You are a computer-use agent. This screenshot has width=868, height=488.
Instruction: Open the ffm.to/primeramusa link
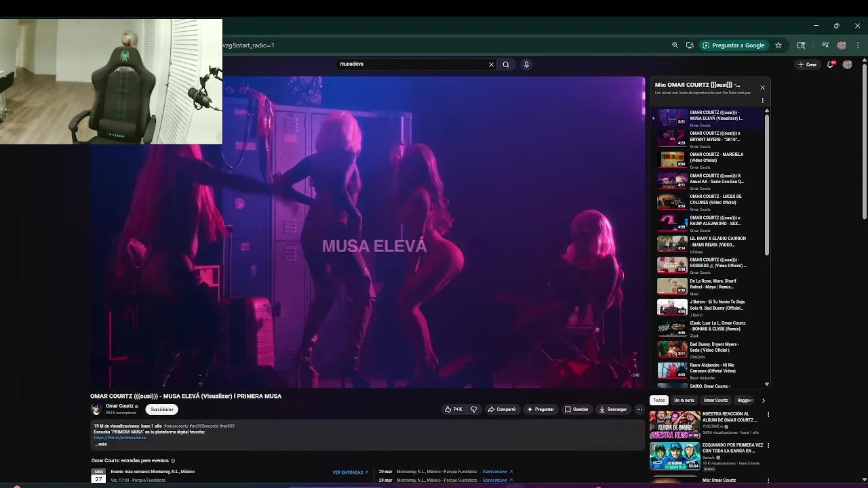pos(120,438)
